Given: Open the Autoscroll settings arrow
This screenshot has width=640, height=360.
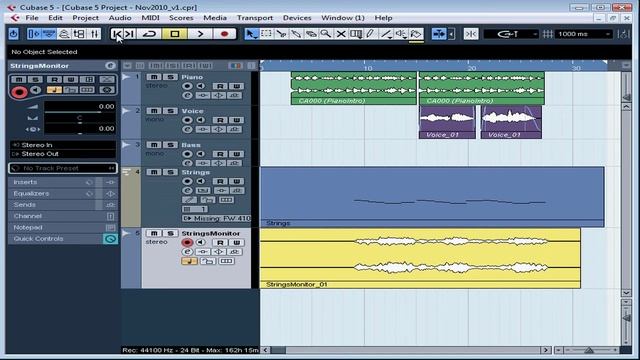Looking at the screenshot, I should 451,34.
